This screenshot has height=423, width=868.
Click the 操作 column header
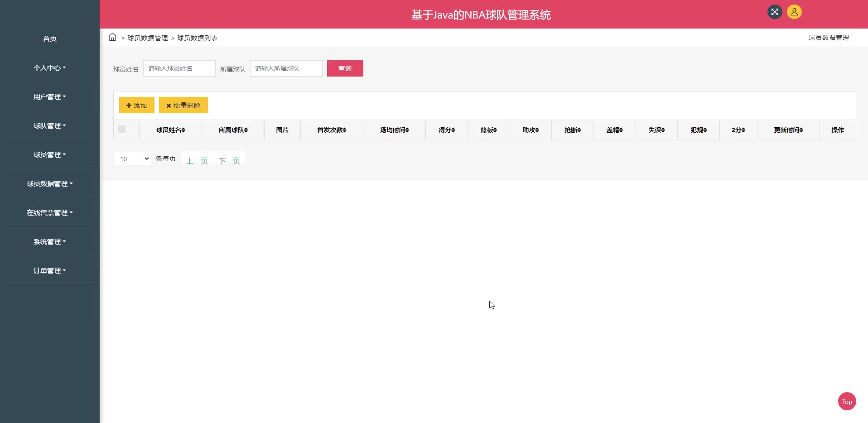(838, 130)
